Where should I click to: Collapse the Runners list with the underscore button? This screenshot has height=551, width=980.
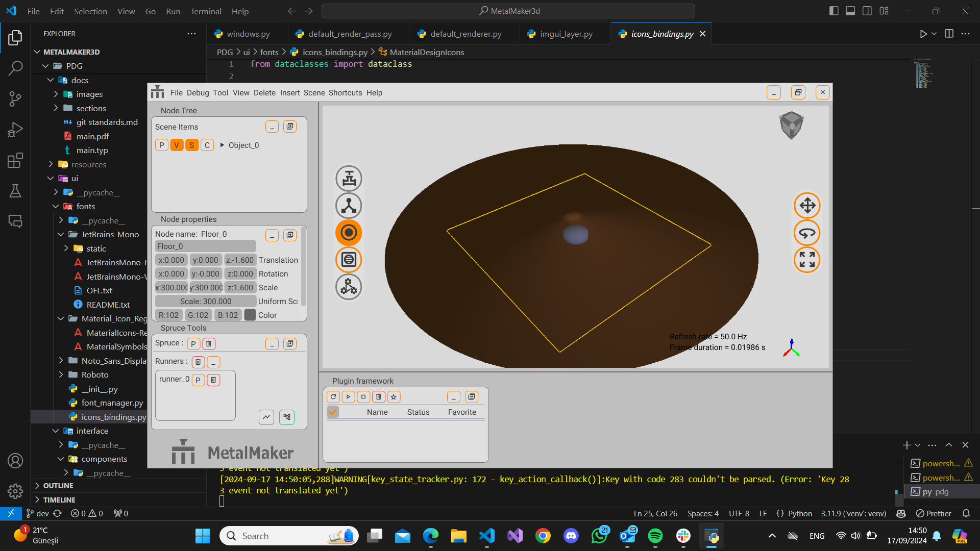pyautogui.click(x=213, y=362)
